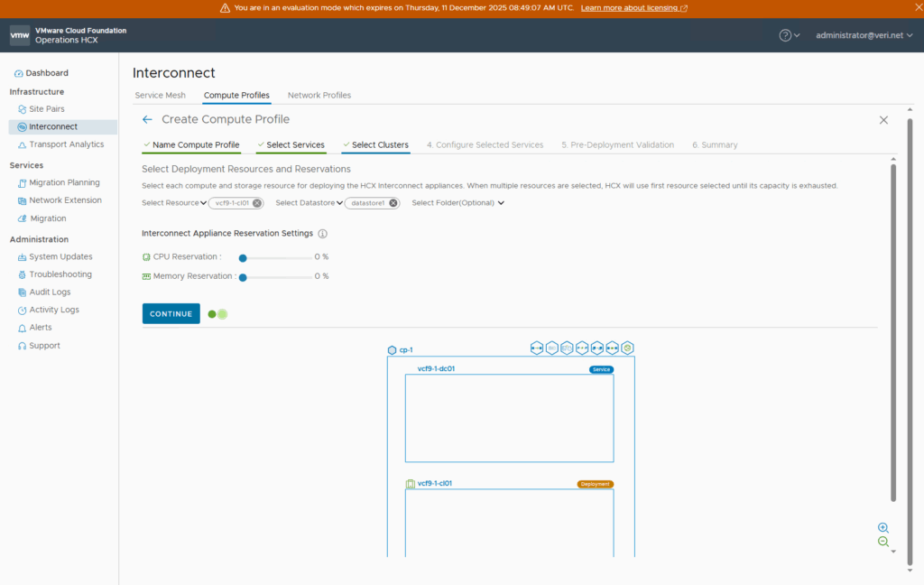Screen dimensions: 924x585
Task: Open the Select Folder(Optional) dropdown
Action: click(x=457, y=203)
